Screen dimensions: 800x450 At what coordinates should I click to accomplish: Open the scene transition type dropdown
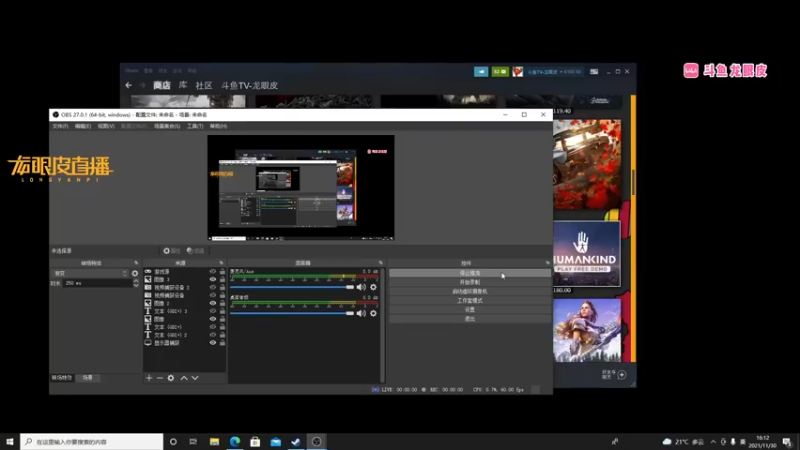90,273
